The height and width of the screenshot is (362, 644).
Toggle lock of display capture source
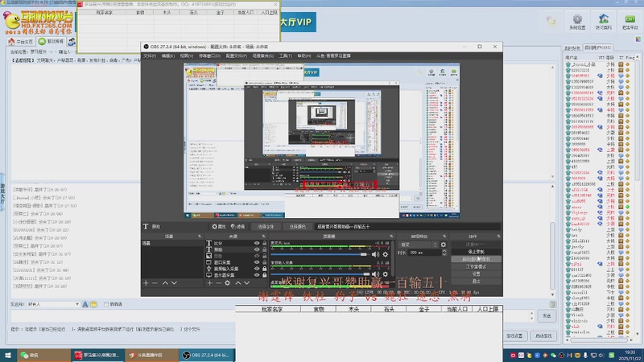pyautogui.click(x=265, y=275)
